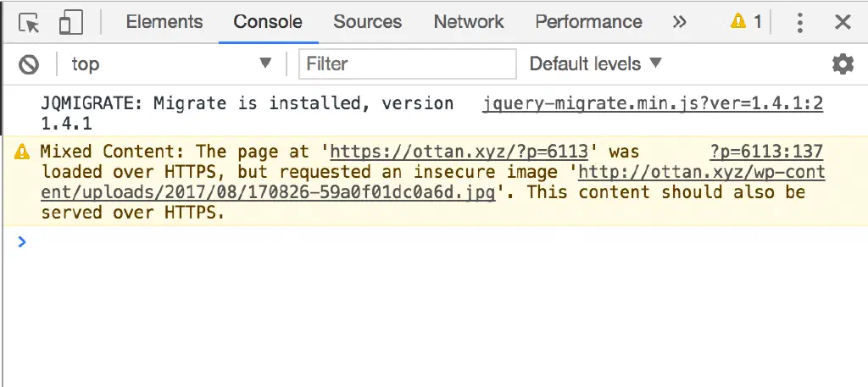The height and width of the screenshot is (387, 868).
Task: Open the DevTools three-dot menu
Action: [x=799, y=23]
